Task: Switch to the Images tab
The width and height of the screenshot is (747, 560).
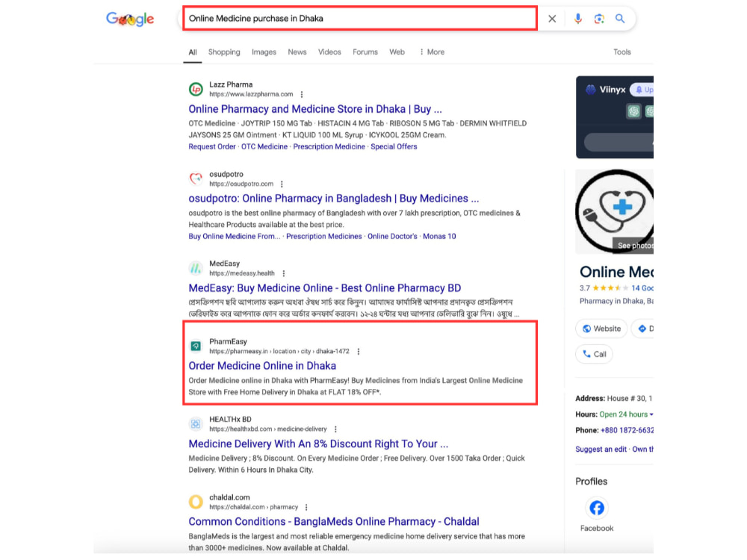Action: coord(264,52)
